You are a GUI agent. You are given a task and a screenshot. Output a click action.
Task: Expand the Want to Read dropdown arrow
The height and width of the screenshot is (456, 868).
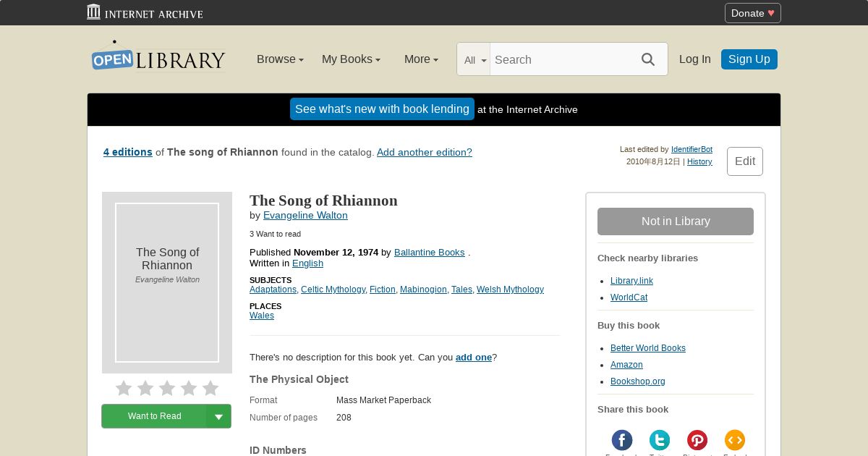(218, 416)
